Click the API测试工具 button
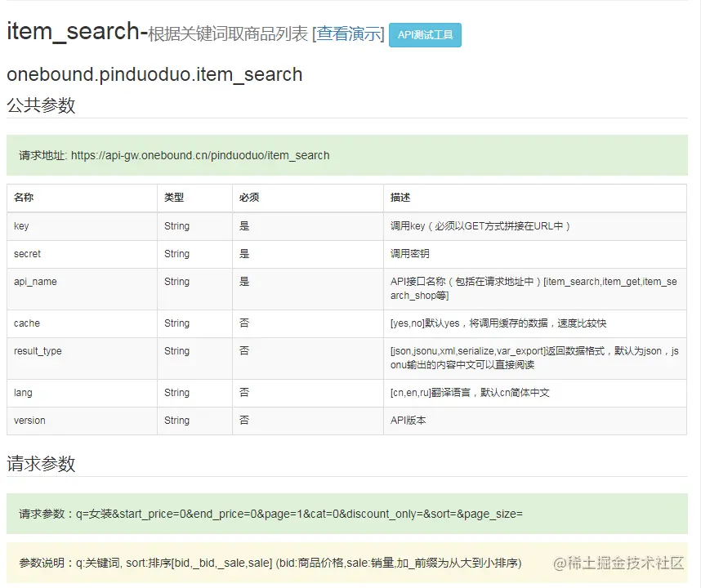This screenshot has height=588, width=701. tap(425, 35)
